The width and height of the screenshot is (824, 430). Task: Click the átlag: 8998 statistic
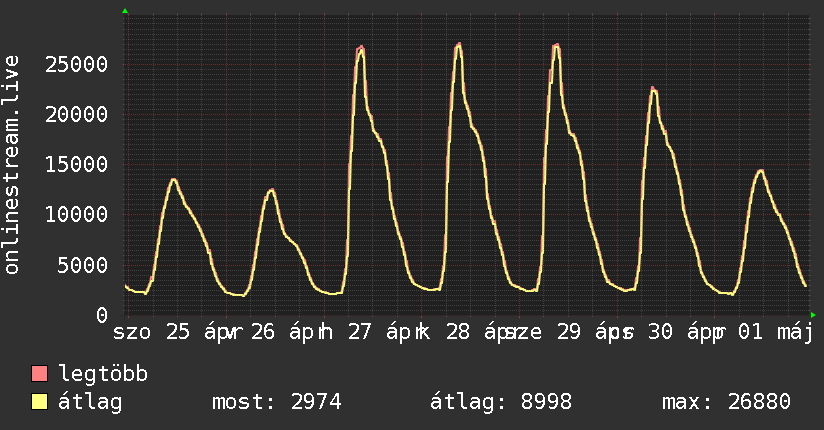pyautogui.click(x=500, y=402)
